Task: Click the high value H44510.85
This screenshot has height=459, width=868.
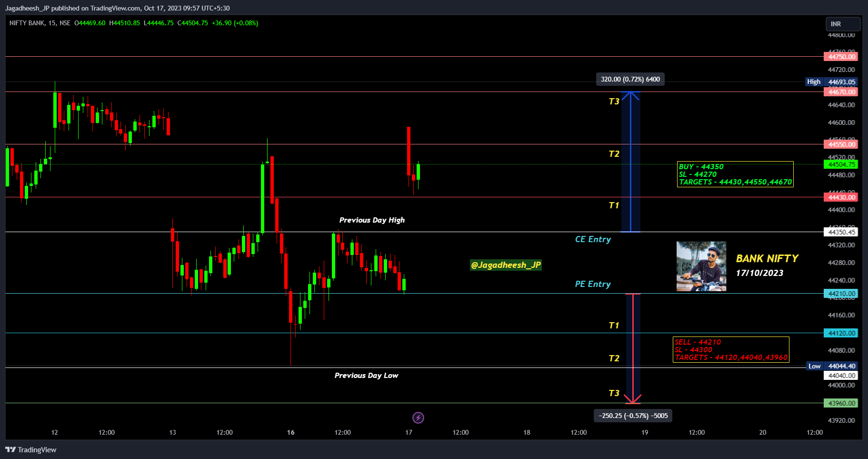Action: 125,23
